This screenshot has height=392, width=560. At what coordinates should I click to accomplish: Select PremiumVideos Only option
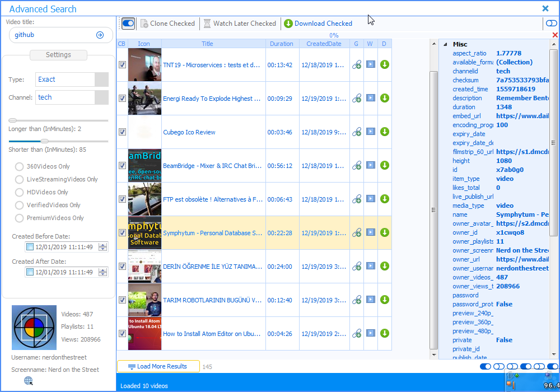coord(19,218)
